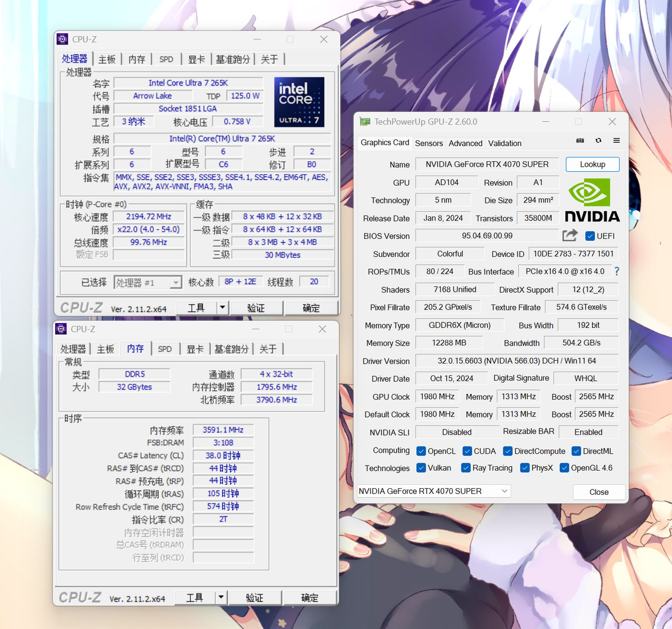The image size is (672, 629).
Task: Click 验证 button in top CPU-Z window
Action: click(x=256, y=308)
